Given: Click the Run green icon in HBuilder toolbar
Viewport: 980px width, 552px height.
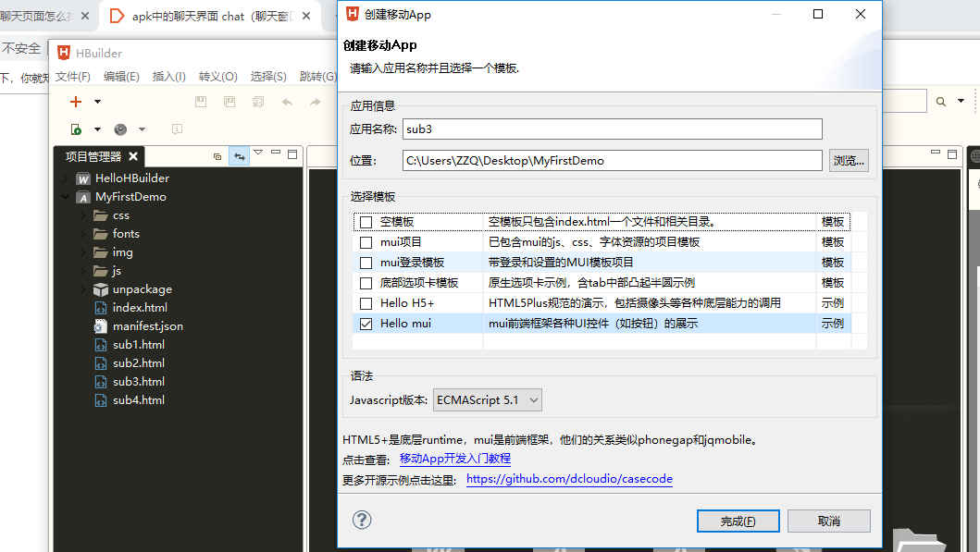Looking at the screenshot, I should 76,129.
